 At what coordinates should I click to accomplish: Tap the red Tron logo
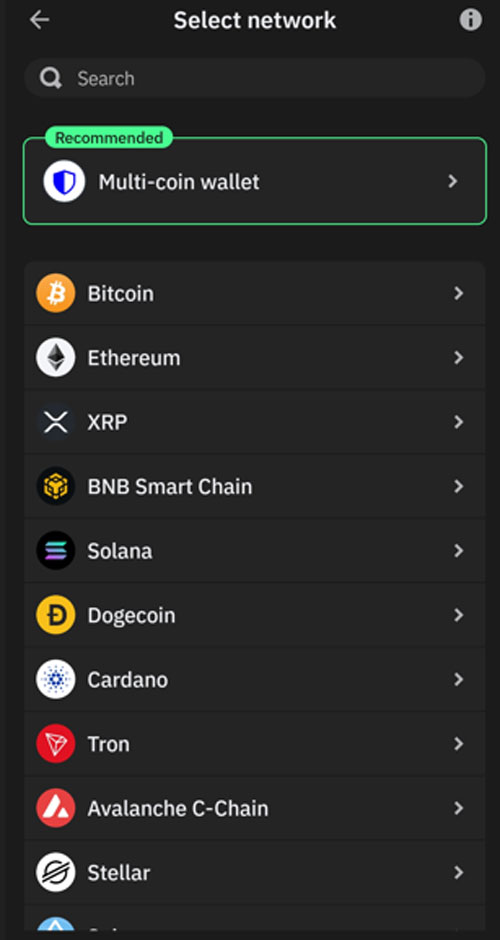click(x=56, y=744)
